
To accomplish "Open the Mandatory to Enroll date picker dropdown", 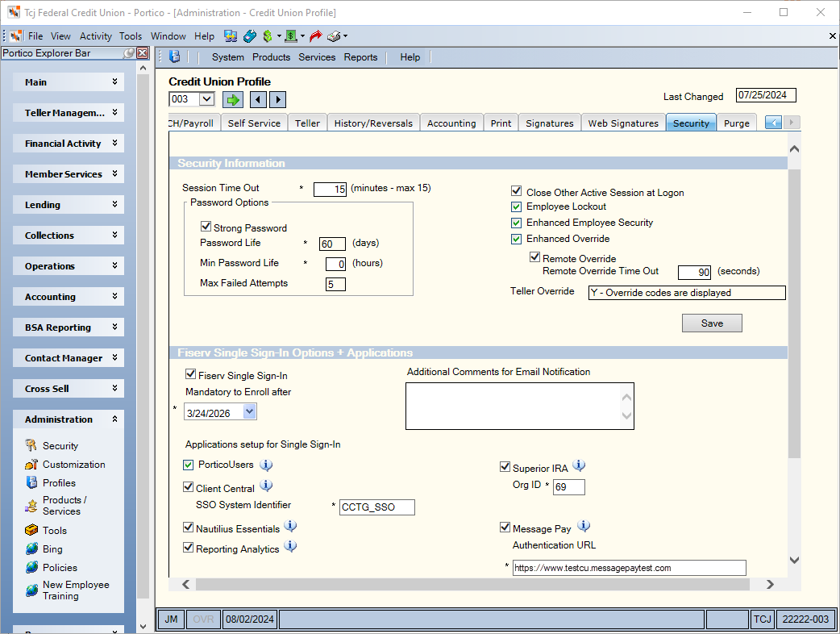I will [250, 411].
